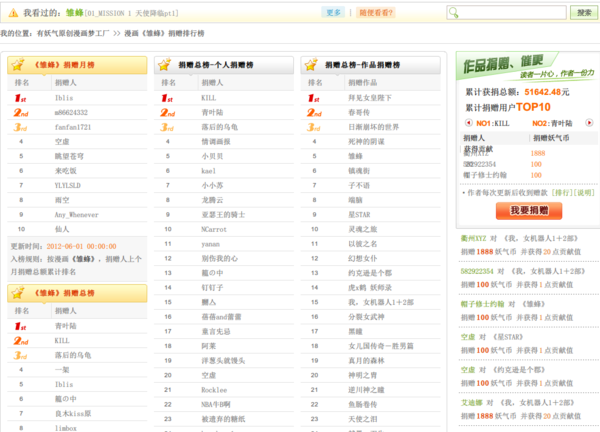The width and height of the screenshot is (600, 432).
Task: Open user Iblis in the monthly ranking
Action: click(64, 98)
